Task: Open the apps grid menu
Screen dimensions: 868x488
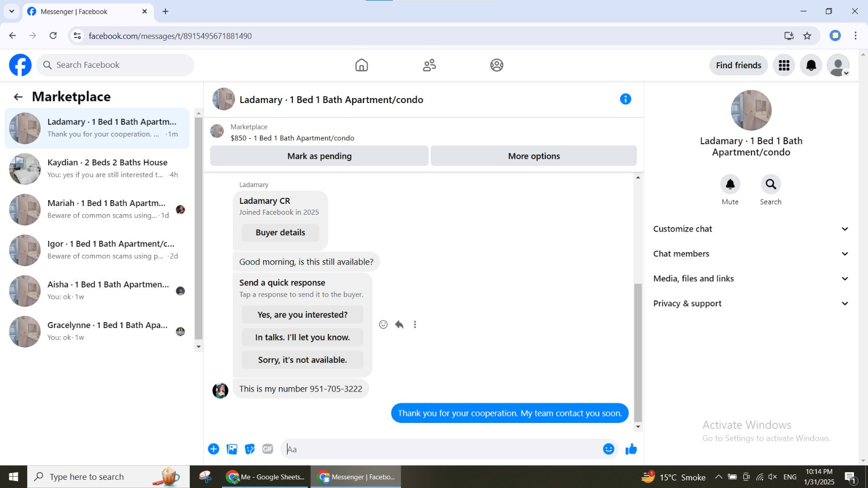Action: 784,65
